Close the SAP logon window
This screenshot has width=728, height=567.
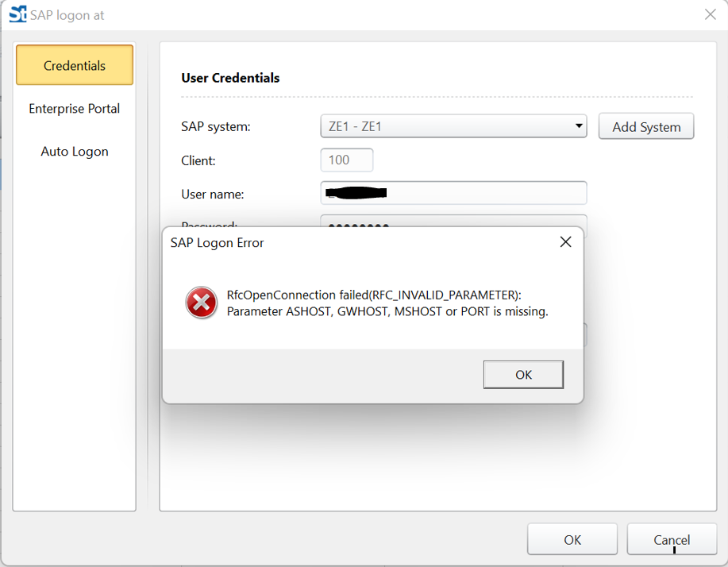coord(710,14)
